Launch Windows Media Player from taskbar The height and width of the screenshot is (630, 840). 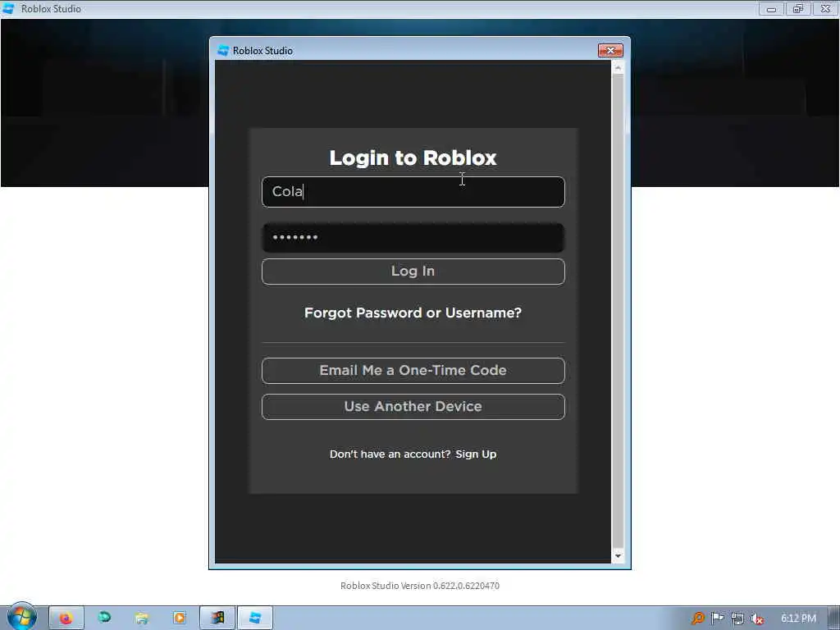180,619
